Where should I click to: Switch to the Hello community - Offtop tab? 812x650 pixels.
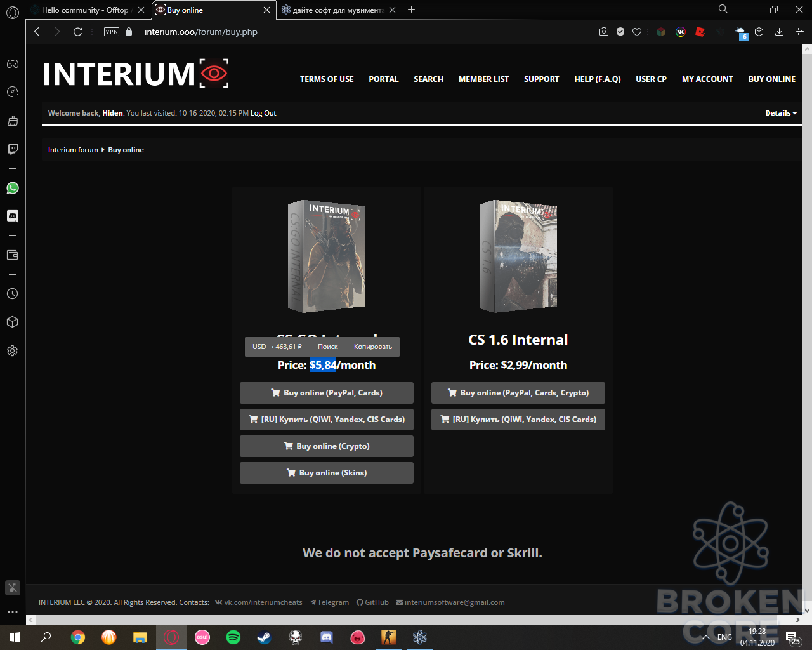point(84,10)
